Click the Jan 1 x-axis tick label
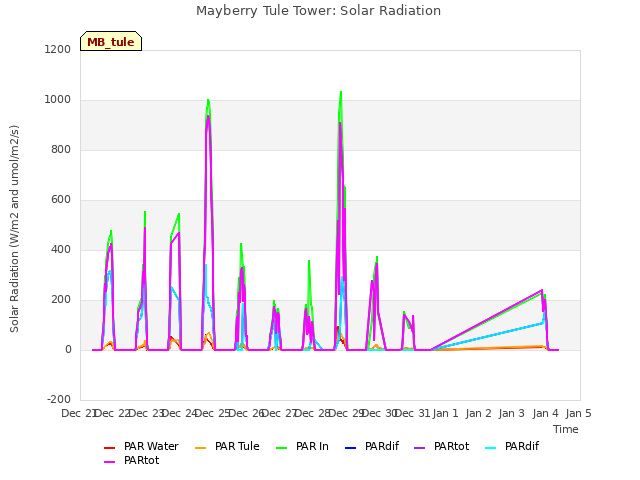 click(x=445, y=413)
